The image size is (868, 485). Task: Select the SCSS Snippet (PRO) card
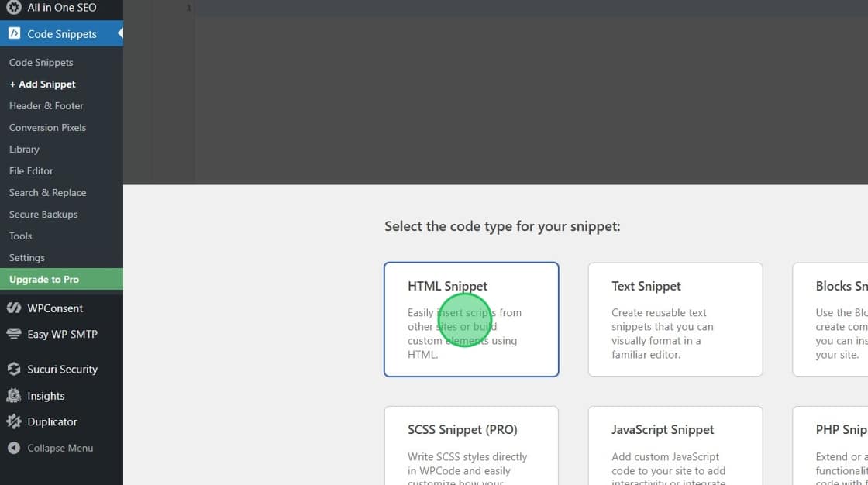point(471,445)
